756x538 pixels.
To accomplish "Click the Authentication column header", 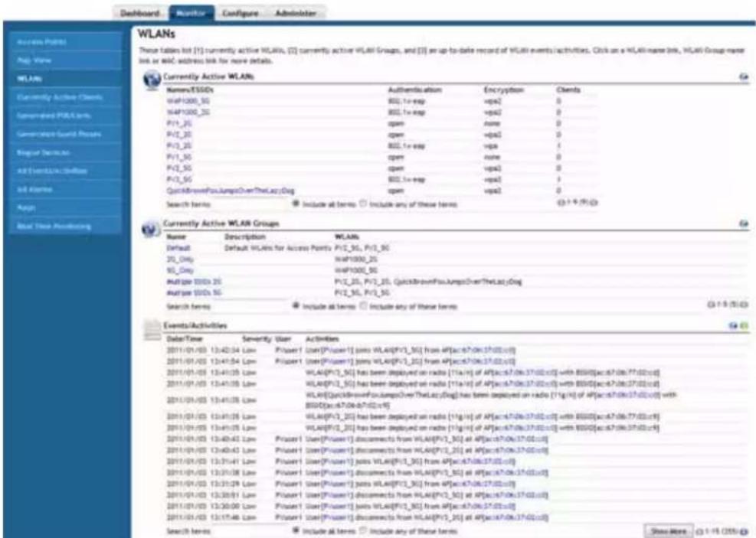I will (414, 90).
